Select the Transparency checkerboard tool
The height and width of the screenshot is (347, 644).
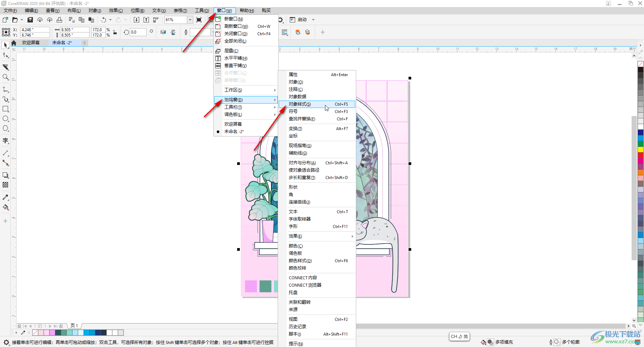(x=5, y=185)
